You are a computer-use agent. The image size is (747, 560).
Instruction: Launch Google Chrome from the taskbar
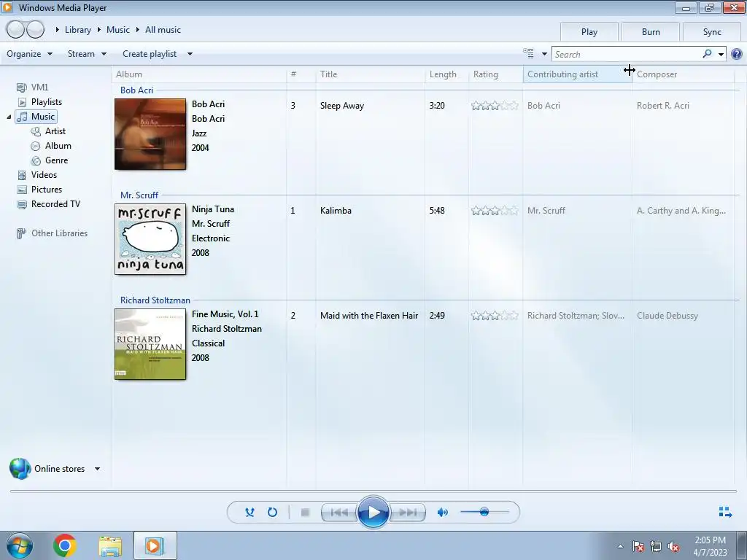pos(65,545)
